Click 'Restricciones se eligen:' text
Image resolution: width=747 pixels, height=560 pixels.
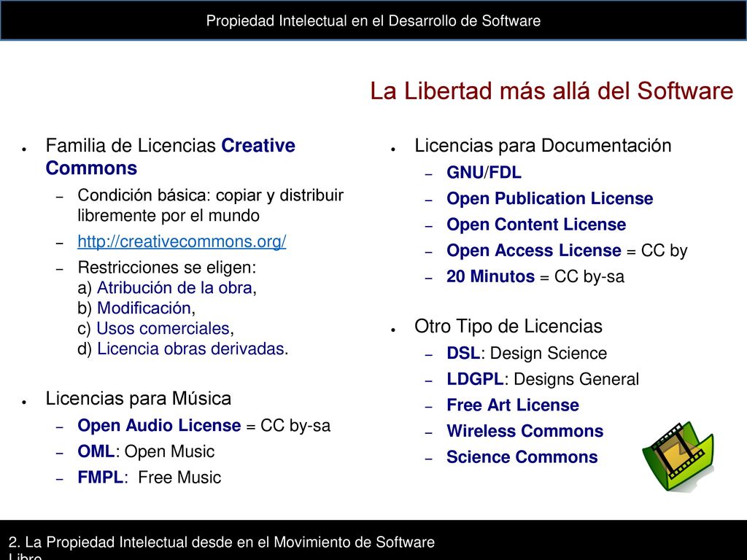tap(167, 268)
